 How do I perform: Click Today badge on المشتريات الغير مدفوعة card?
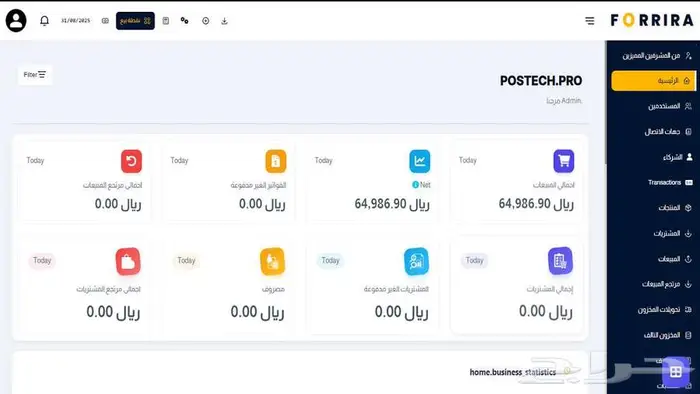click(x=330, y=260)
